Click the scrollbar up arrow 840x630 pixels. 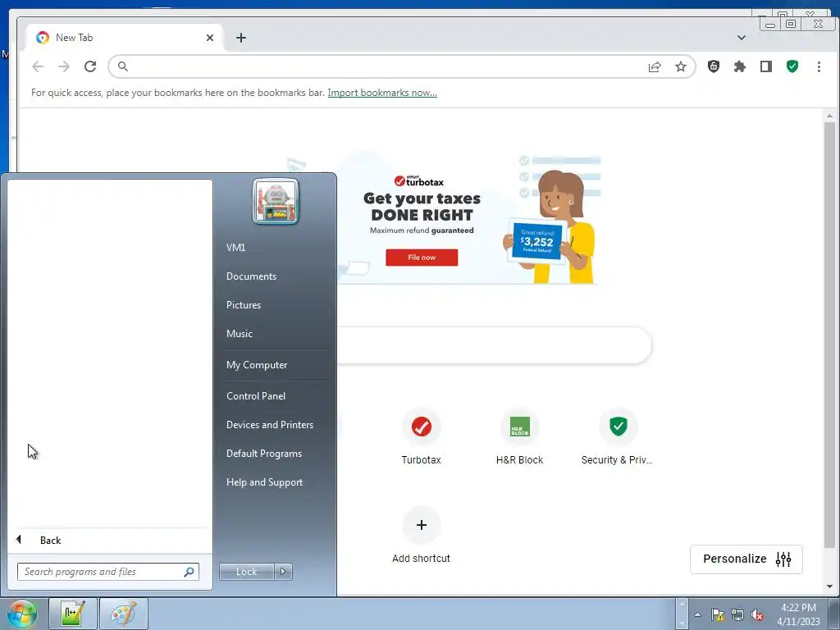click(829, 116)
